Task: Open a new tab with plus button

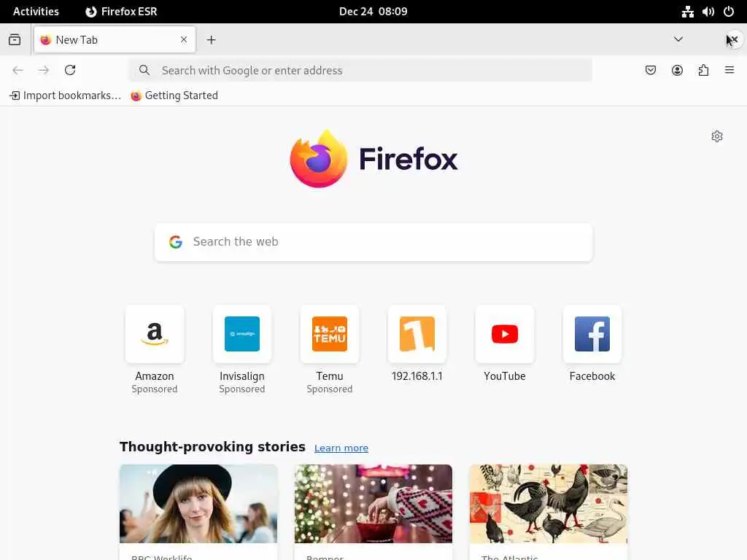Action: tap(211, 40)
